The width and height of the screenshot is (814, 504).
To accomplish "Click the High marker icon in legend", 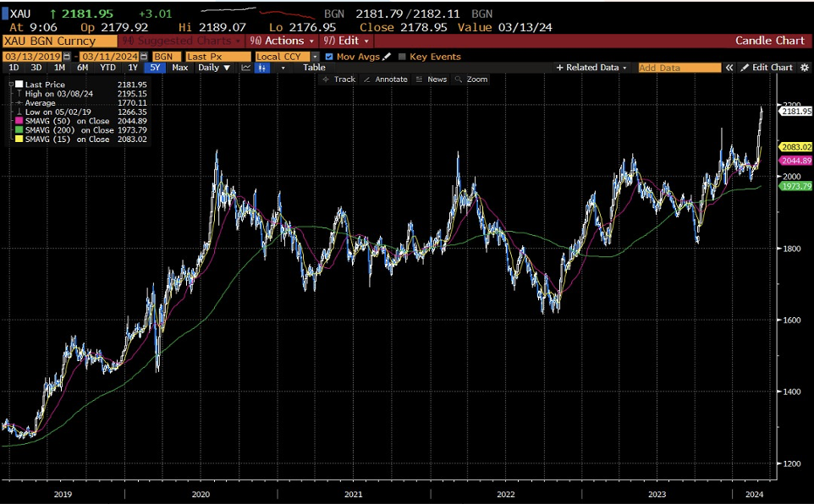I will click(19, 93).
